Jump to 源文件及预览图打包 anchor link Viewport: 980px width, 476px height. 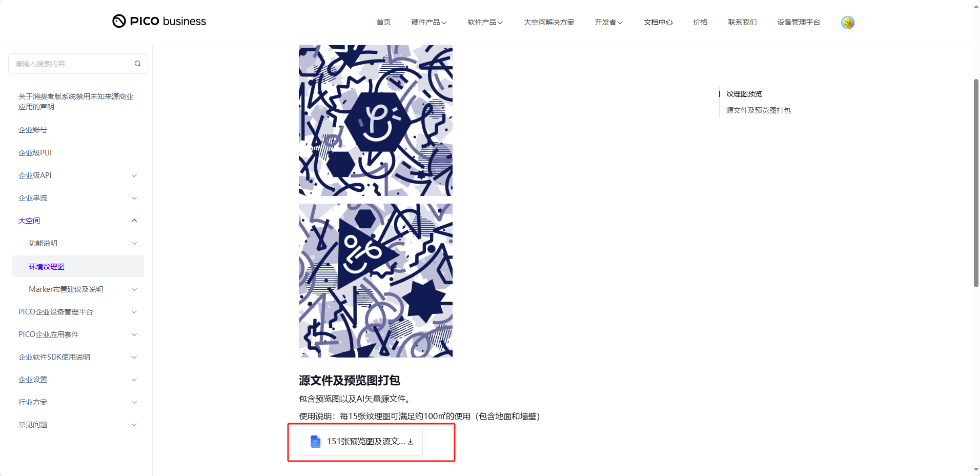click(758, 110)
